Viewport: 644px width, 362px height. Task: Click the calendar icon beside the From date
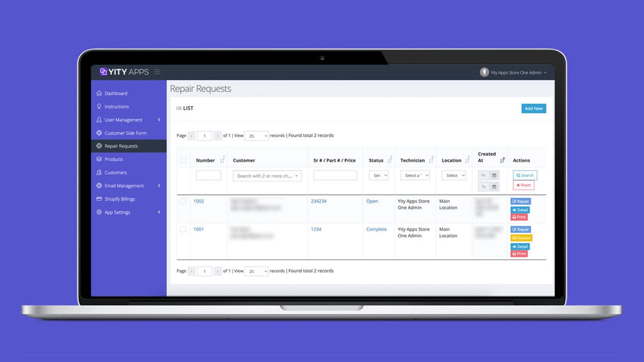tap(494, 175)
